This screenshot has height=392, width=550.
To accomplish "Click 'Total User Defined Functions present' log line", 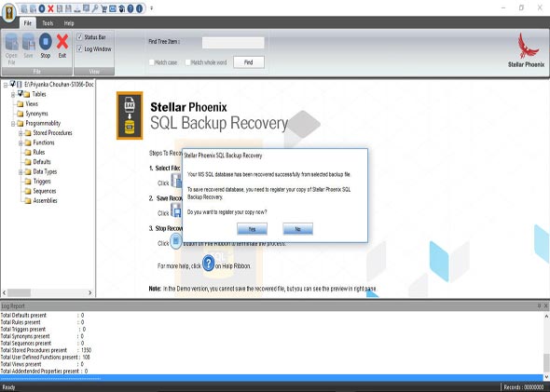I will [46, 358].
